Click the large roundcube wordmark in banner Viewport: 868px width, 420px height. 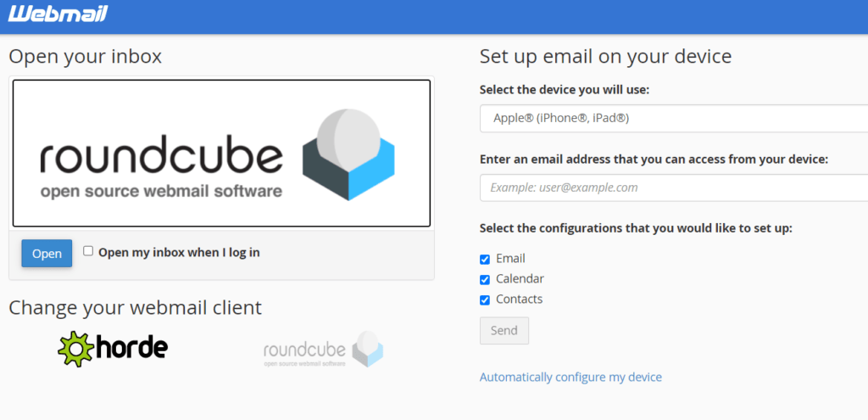tap(161, 158)
